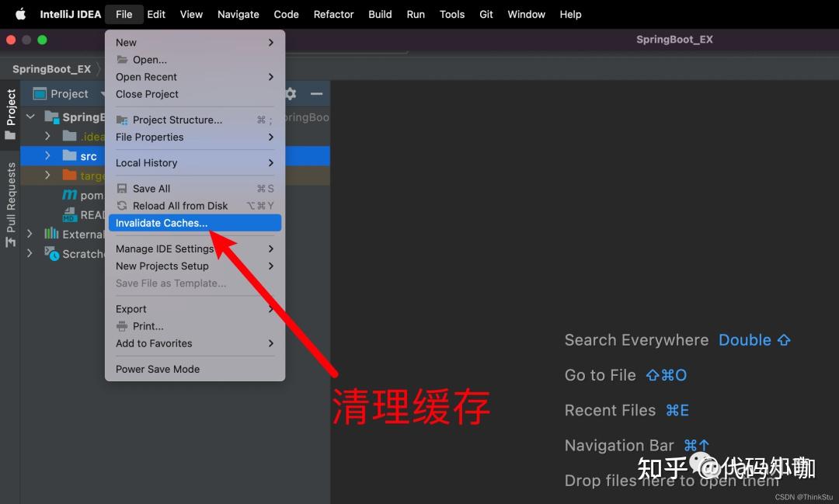Open the Tools menu
Image resolution: width=839 pixels, height=504 pixels.
(452, 15)
